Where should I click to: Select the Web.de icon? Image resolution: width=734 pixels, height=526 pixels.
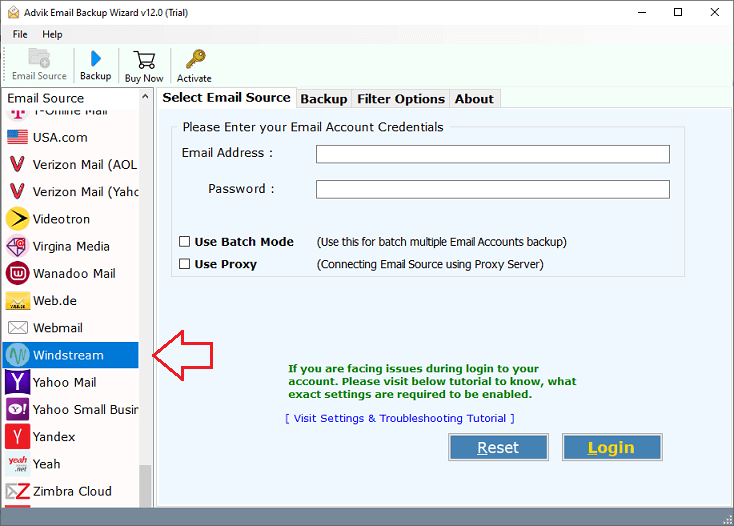tap(18, 301)
